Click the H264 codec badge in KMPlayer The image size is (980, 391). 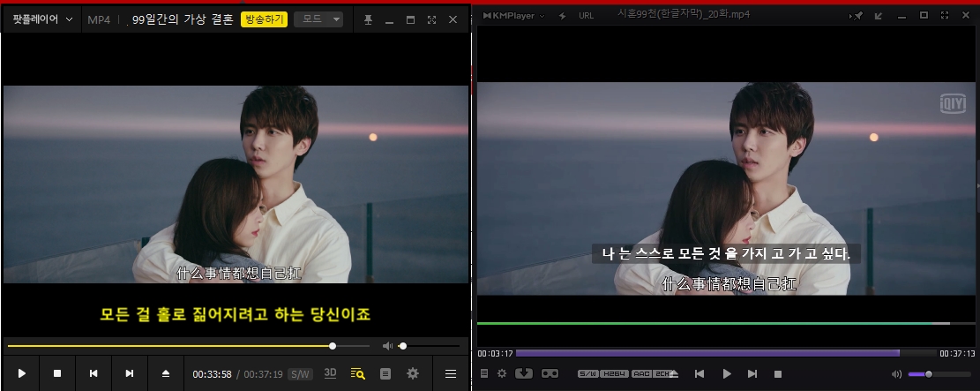[615, 374]
